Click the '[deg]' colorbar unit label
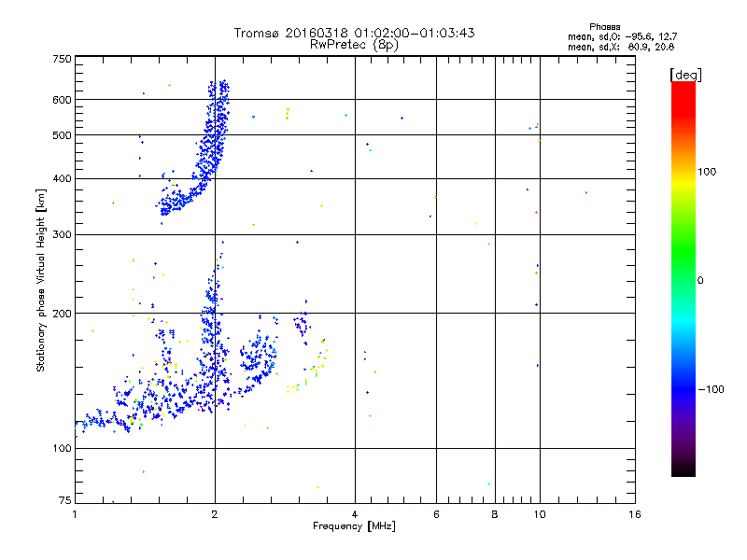 [685, 75]
